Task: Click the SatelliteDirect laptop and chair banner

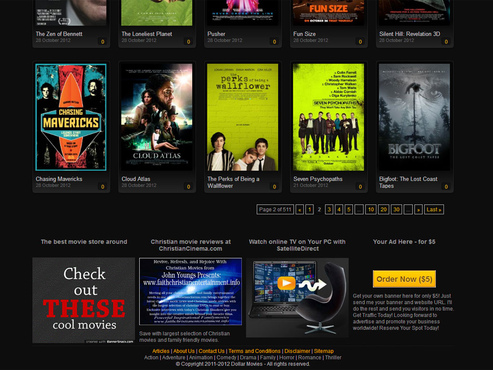Action: coord(297,297)
